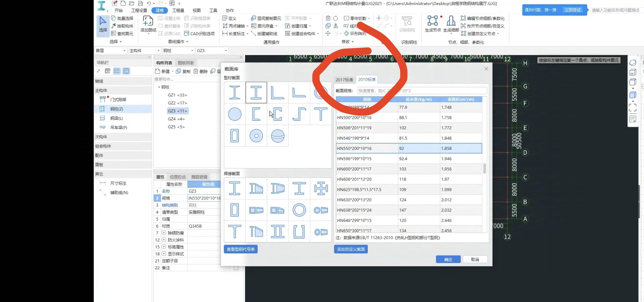Click 添加自定义截面 button

click(x=351, y=249)
